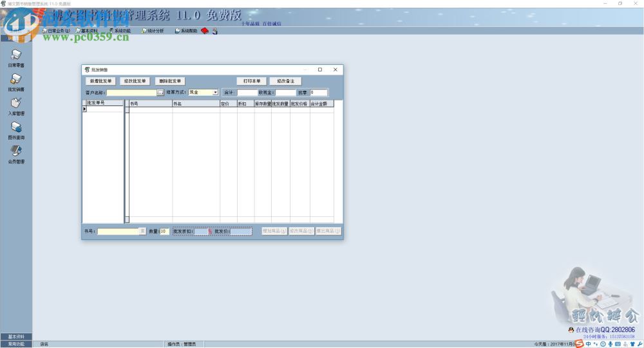Image resolution: width=644 pixels, height=348 pixels.
Task: Click the 打印本单 button
Action: pos(252,81)
